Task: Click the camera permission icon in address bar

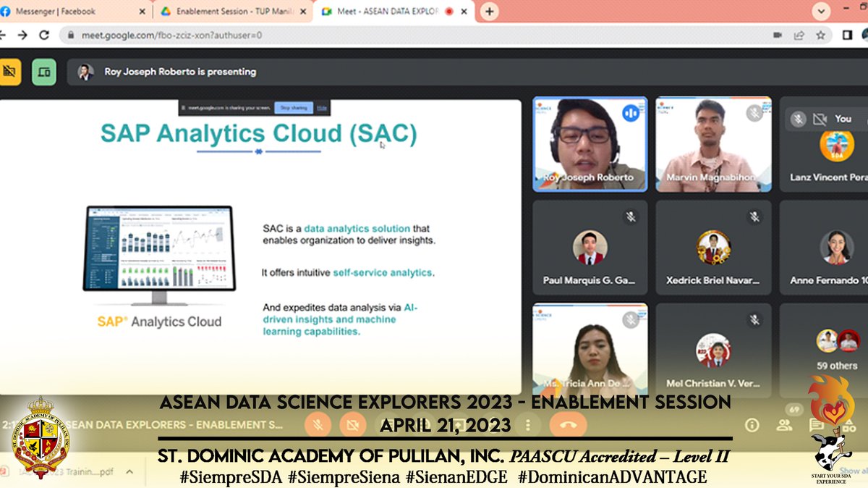Action: tap(778, 35)
